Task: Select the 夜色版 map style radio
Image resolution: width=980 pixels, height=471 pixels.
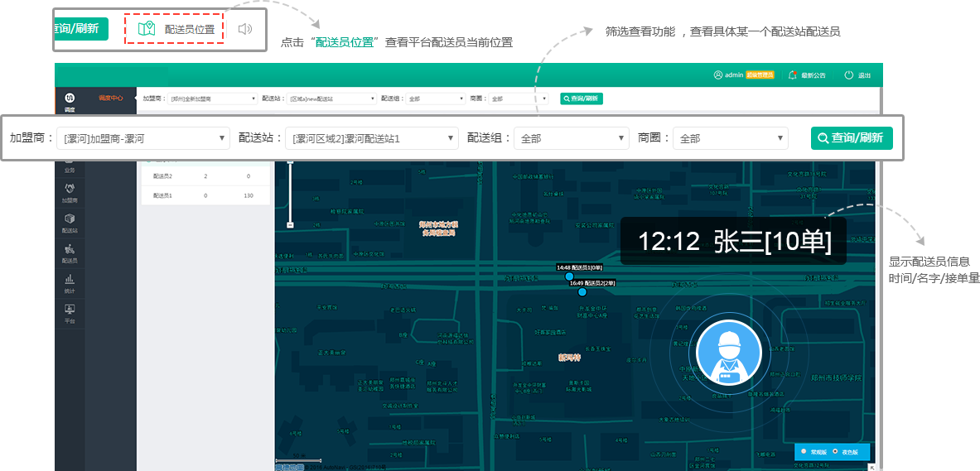Action: [834, 451]
